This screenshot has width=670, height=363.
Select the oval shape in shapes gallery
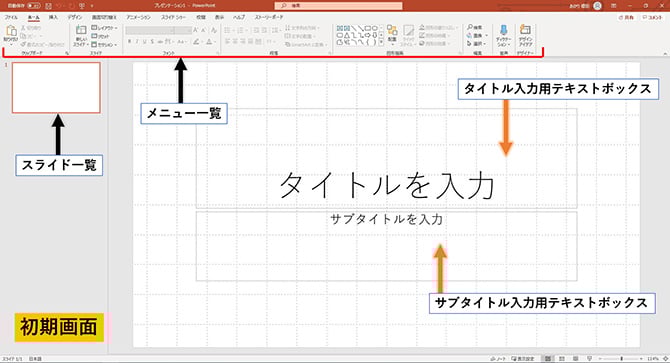click(x=375, y=28)
